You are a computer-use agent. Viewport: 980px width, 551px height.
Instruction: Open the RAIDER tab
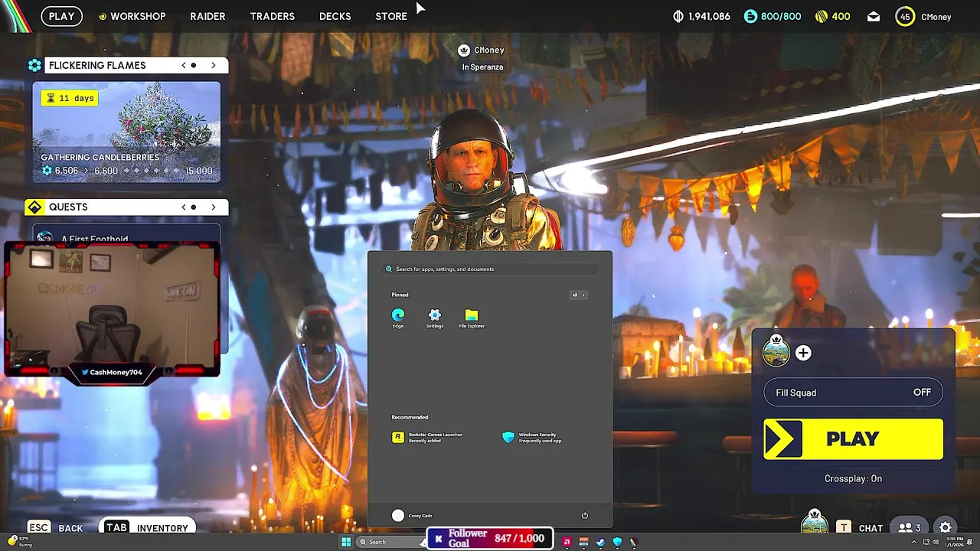(x=207, y=16)
